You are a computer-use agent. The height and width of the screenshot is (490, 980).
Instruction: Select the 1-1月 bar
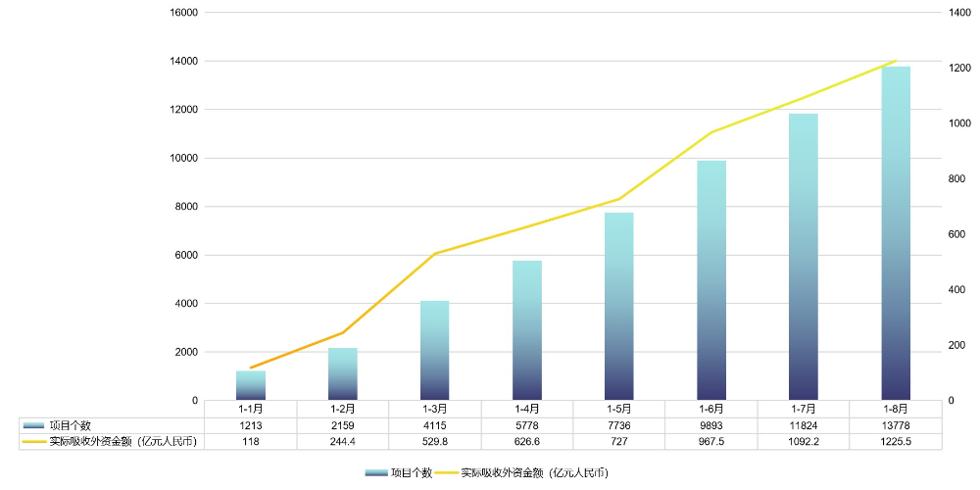tap(251, 385)
